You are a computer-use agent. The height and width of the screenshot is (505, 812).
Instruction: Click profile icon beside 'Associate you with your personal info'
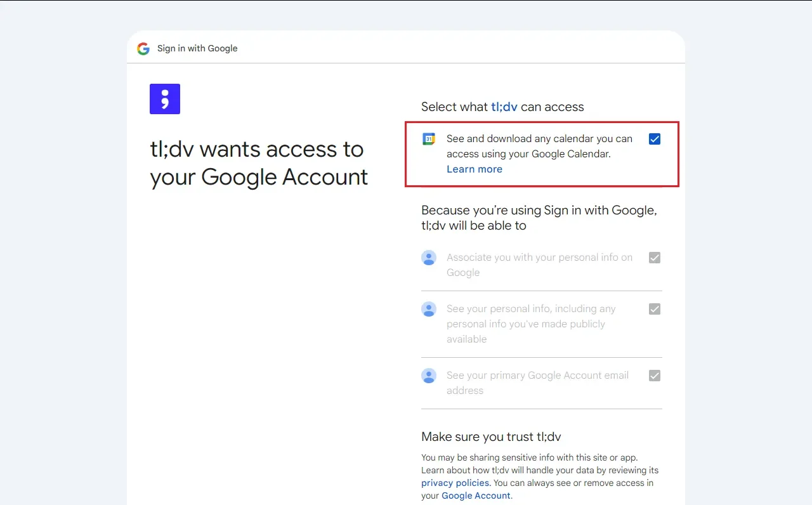[x=429, y=258]
